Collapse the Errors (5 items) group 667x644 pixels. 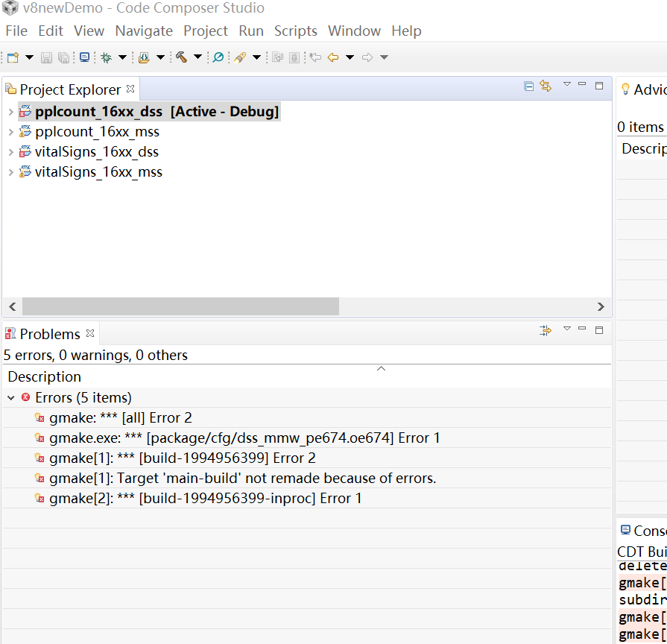point(11,398)
